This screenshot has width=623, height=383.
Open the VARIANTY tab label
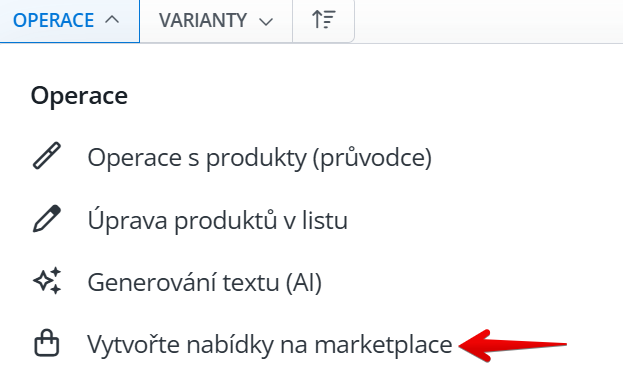tap(203, 20)
